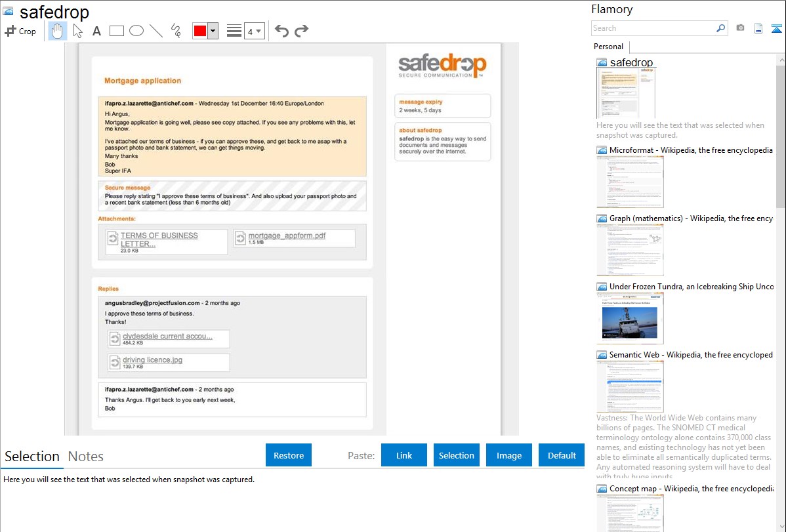Image resolution: width=786 pixels, height=532 pixels.
Task: Click the safedrop snapshot title in sidebar
Action: 631,63
